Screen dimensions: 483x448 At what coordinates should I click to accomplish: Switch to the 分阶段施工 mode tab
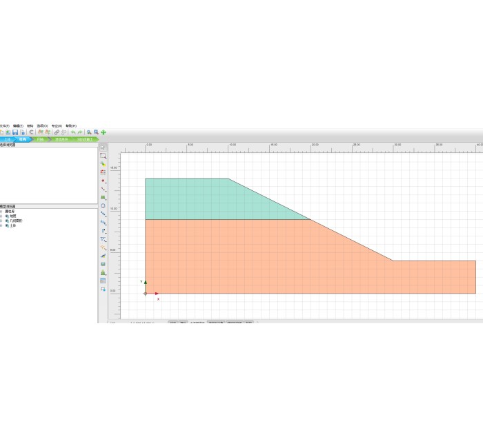coord(86,139)
